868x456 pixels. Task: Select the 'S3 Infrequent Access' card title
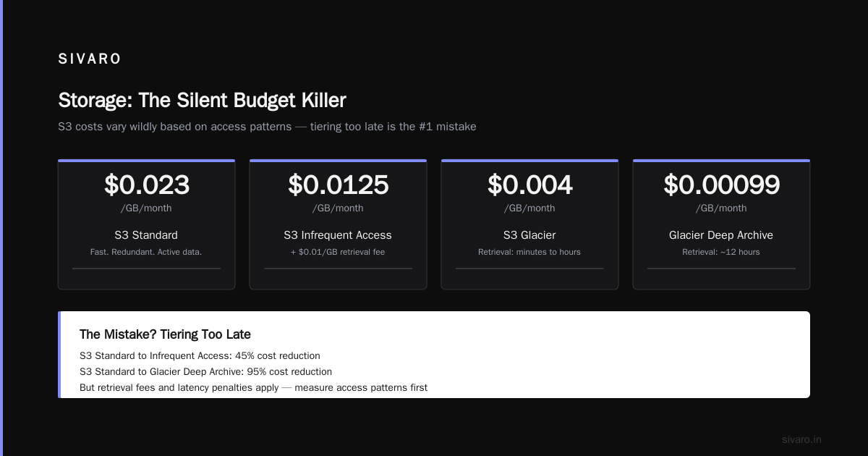click(x=338, y=235)
